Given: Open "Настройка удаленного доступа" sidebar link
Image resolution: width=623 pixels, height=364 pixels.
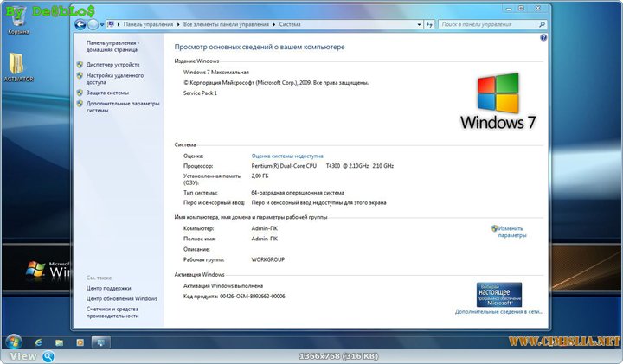Looking at the screenshot, I should 114,79.
